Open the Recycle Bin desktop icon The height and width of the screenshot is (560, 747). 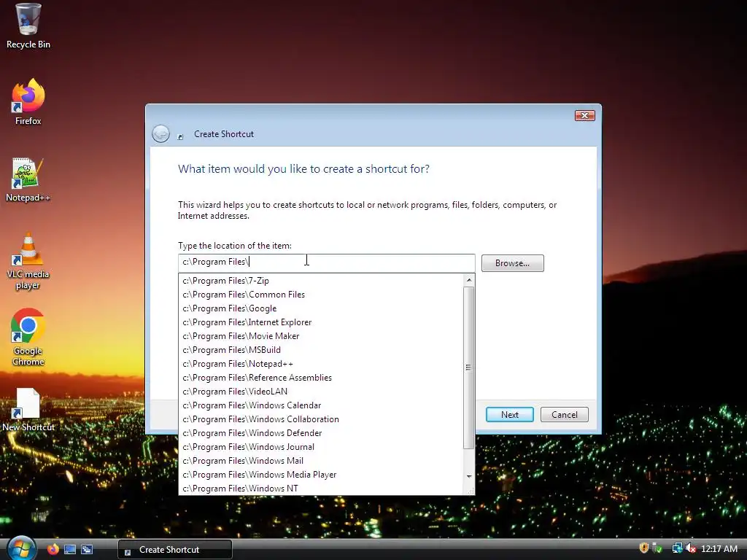tap(28, 26)
